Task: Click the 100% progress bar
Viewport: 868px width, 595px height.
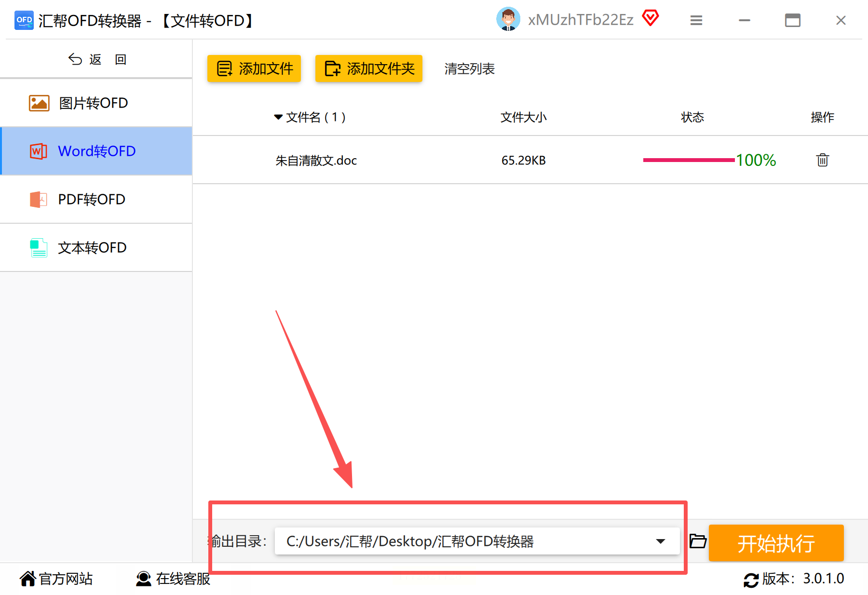Action: tap(689, 160)
